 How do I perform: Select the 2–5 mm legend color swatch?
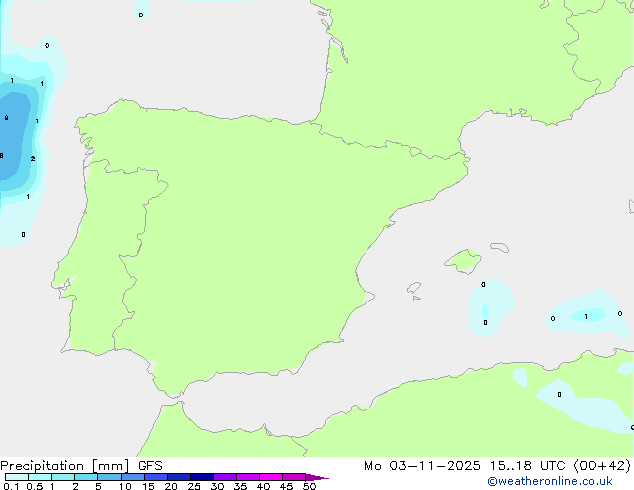tap(86, 477)
